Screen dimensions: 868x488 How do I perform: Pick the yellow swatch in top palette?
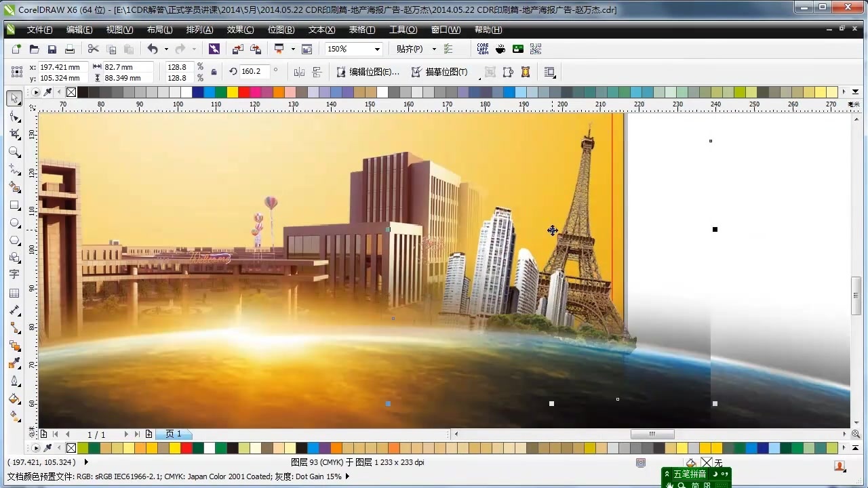click(x=232, y=92)
